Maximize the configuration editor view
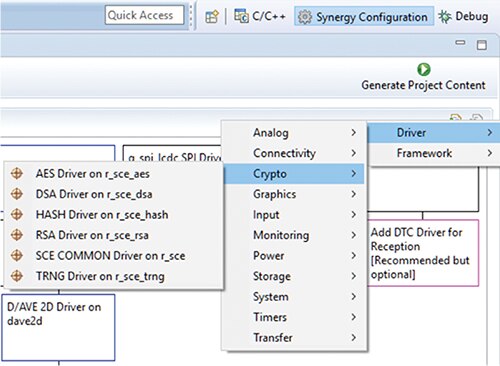The height and width of the screenshot is (366, 500). point(482,45)
